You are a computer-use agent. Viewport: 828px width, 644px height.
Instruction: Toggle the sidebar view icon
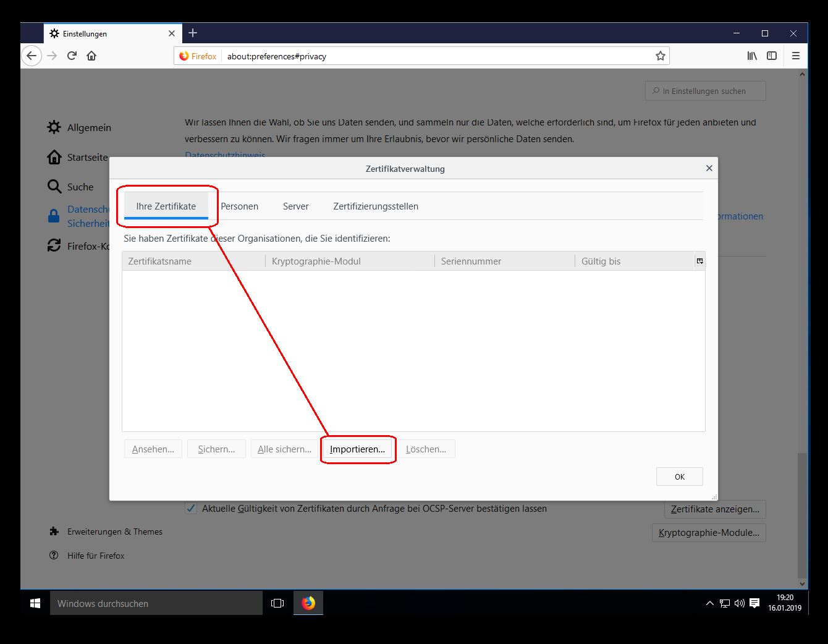(x=772, y=56)
